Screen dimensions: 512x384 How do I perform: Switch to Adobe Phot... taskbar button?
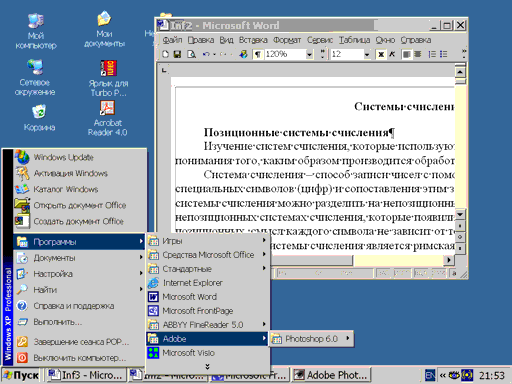coord(332,375)
